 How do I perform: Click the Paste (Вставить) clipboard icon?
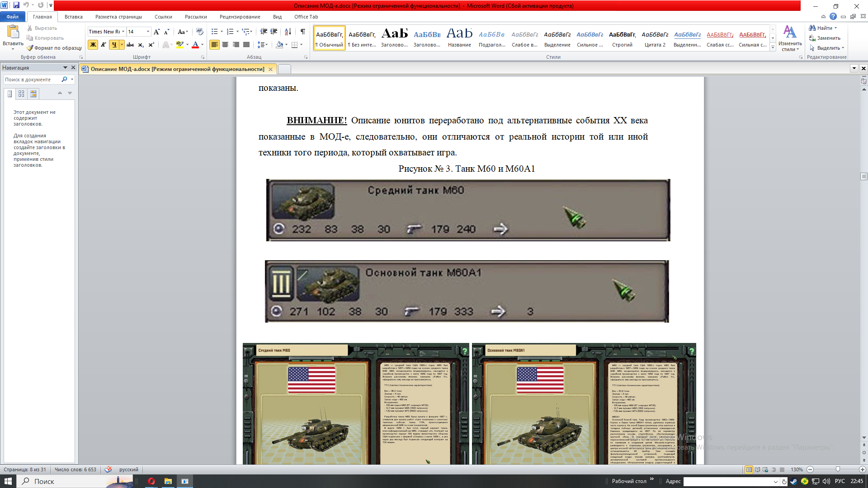pos(13,32)
